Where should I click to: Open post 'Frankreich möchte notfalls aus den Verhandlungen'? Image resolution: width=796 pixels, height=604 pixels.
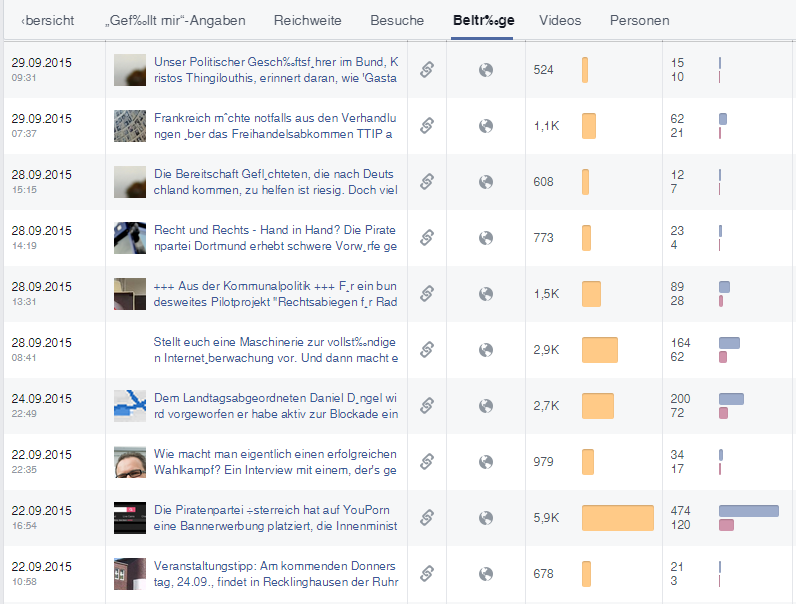point(275,126)
